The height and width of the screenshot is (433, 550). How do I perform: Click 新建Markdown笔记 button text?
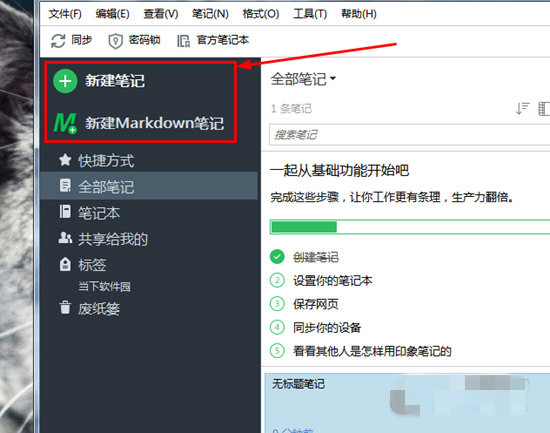pyautogui.click(x=154, y=124)
